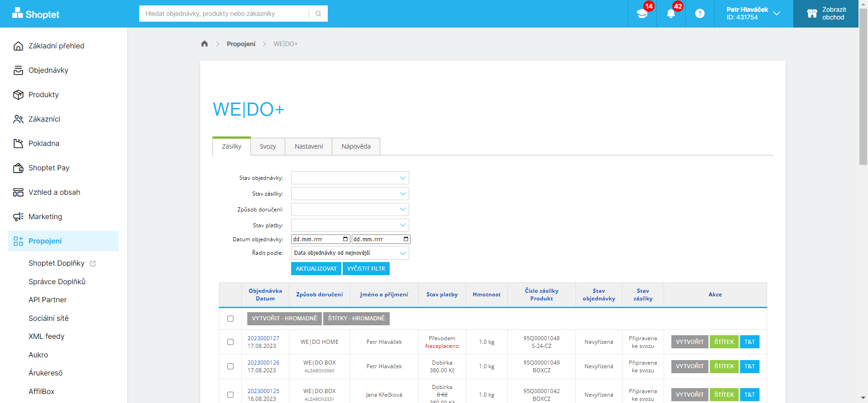This screenshot has width=868, height=403.
Task: Click the Vzhled a obsah layout icon
Action: point(18,192)
